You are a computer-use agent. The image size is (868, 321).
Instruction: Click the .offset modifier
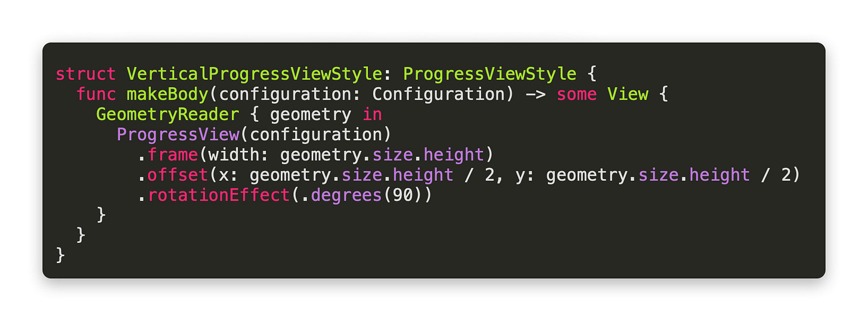pyautogui.click(x=173, y=175)
